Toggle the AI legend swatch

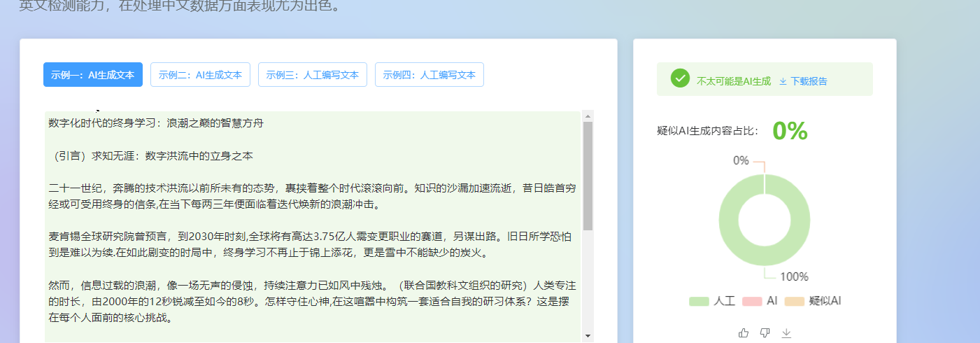pyautogui.click(x=752, y=301)
